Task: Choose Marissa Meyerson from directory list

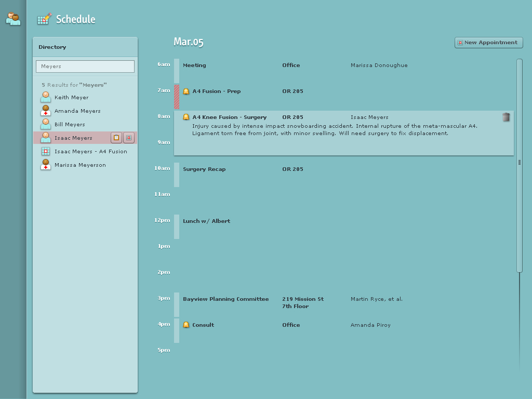Action: click(80, 165)
